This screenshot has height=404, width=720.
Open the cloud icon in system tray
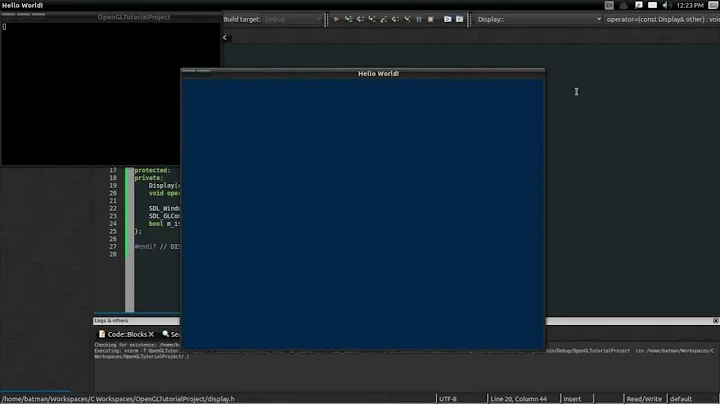(x=624, y=6)
